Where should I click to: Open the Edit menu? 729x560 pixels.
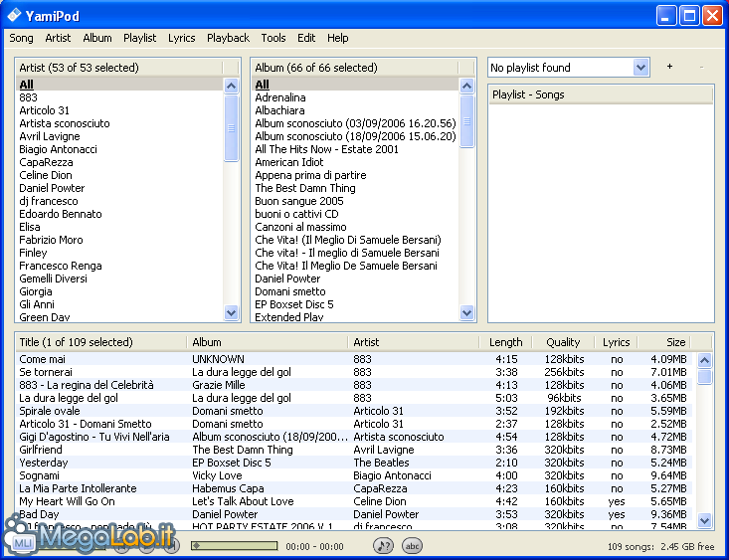pos(306,38)
